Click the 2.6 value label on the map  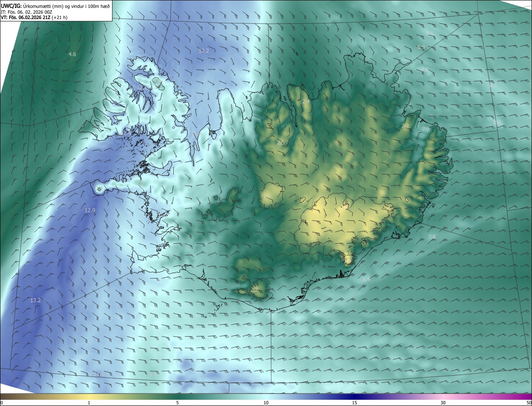(x=281, y=142)
